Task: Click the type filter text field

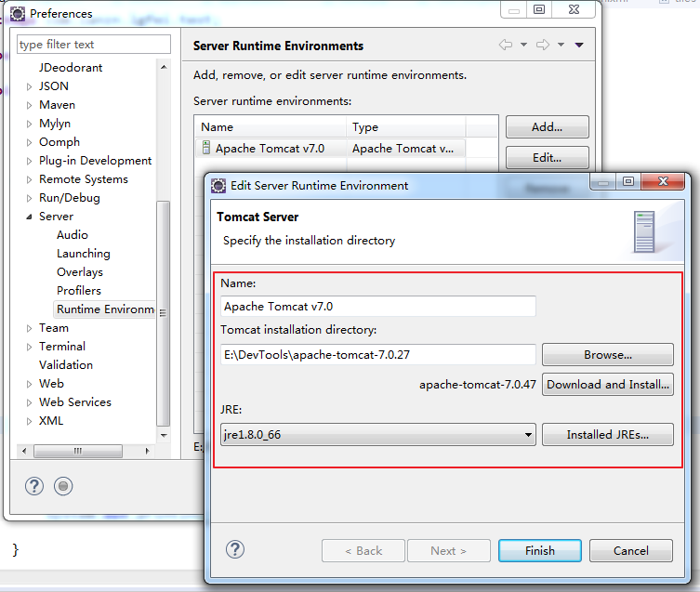Action: tap(94, 45)
